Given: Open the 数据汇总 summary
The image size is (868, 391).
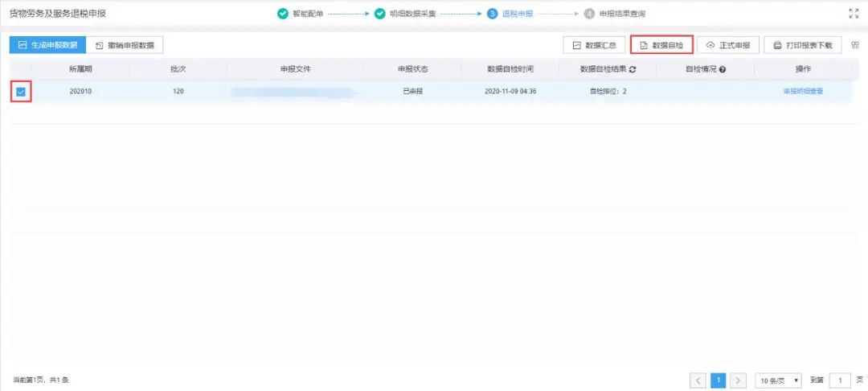Looking at the screenshot, I should tap(595, 45).
